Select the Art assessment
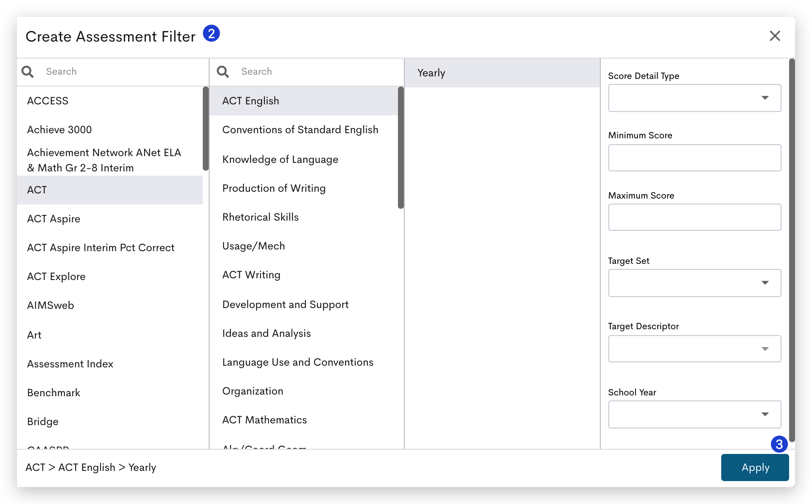This screenshot has height=504, width=812. click(110, 335)
